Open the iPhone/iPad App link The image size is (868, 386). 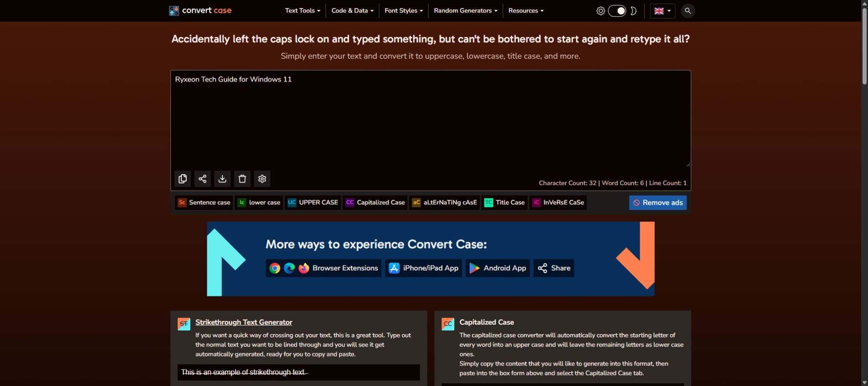point(423,268)
